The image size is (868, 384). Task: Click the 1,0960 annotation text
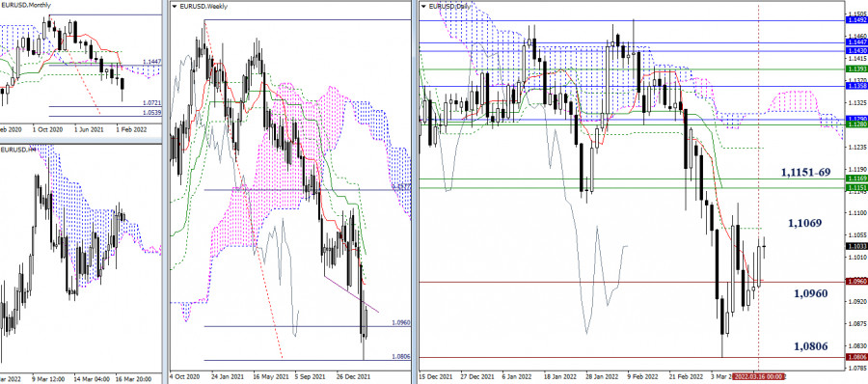pos(810,293)
